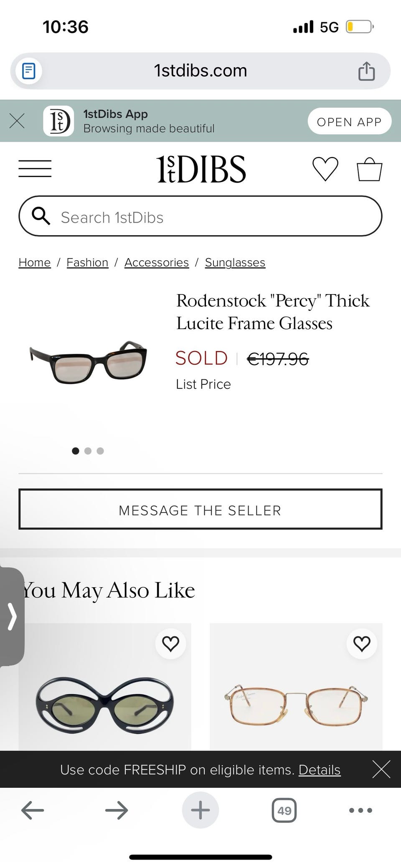The width and height of the screenshot is (401, 868).
Task: Open browser tabs overview showing 49
Action: [x=284, y=810]
